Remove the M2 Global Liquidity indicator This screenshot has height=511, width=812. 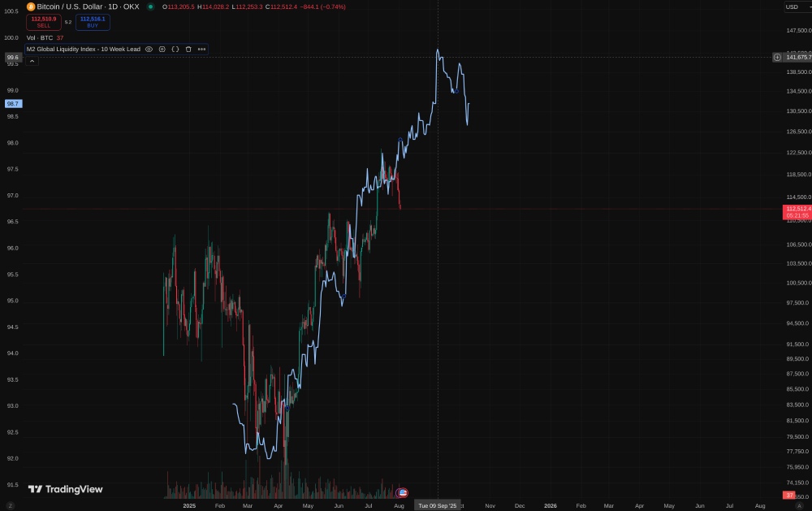[188, 50]
